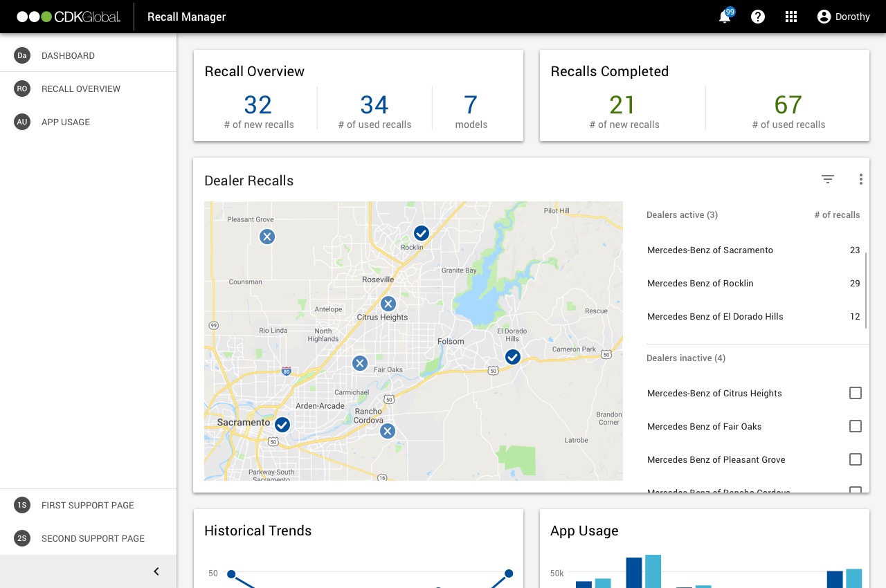The height and width of the screenshot is (588, 886).
Task: Click the 32 new recalls overview figure
Action: click(x=258, y=105)
